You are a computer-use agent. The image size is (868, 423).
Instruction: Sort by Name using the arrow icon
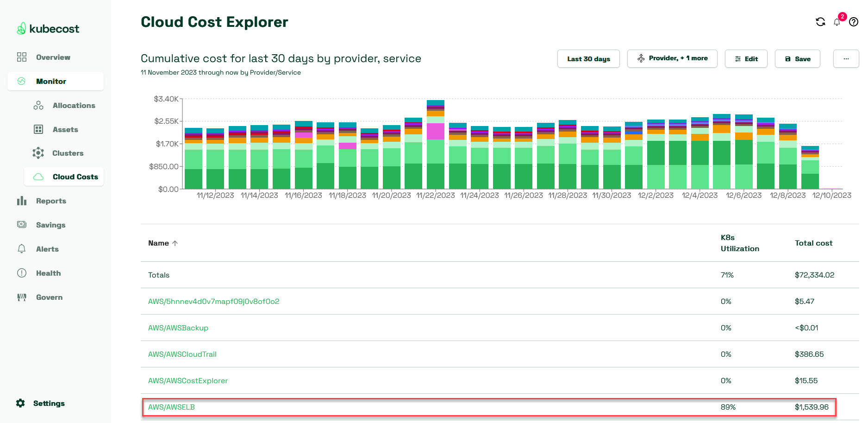[x=175, y=243]
